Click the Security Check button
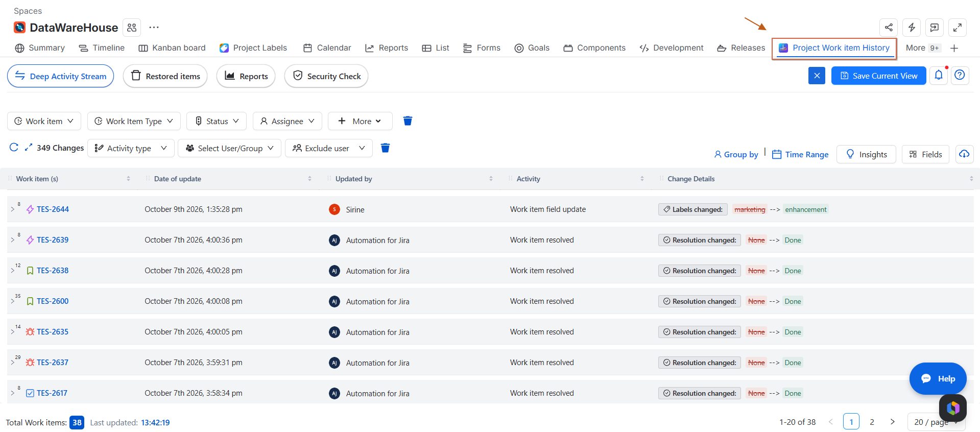The width and height of the screenshot is (980, 432). pos(326,76)
